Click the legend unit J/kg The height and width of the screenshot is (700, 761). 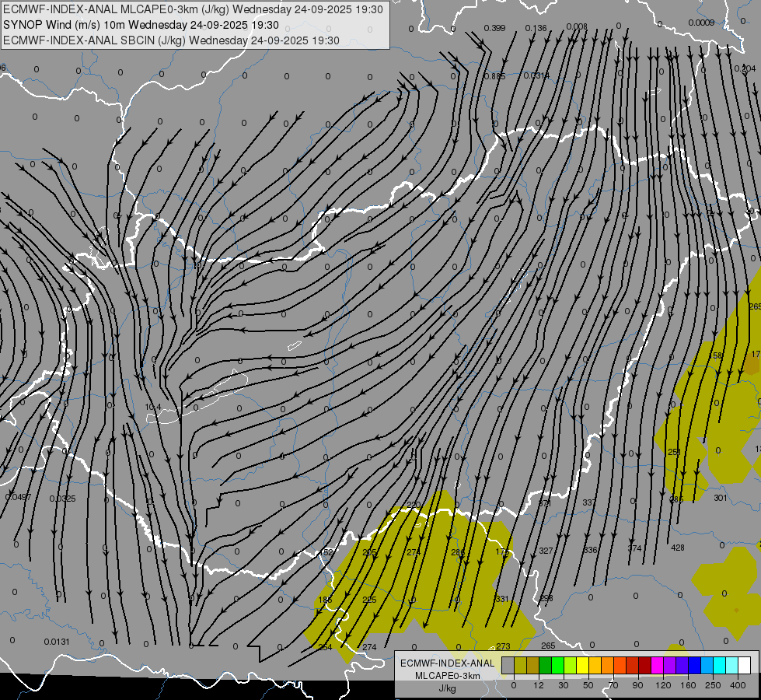(447, 688)
